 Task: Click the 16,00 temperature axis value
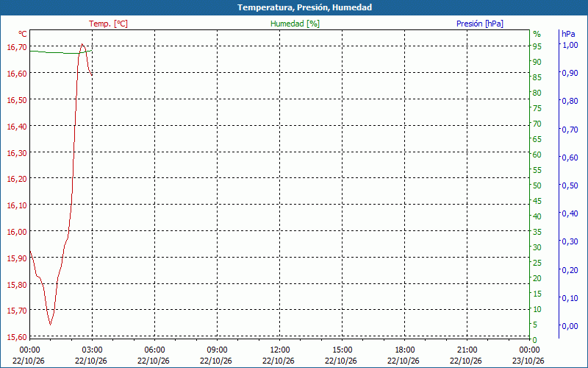(17, 232)
